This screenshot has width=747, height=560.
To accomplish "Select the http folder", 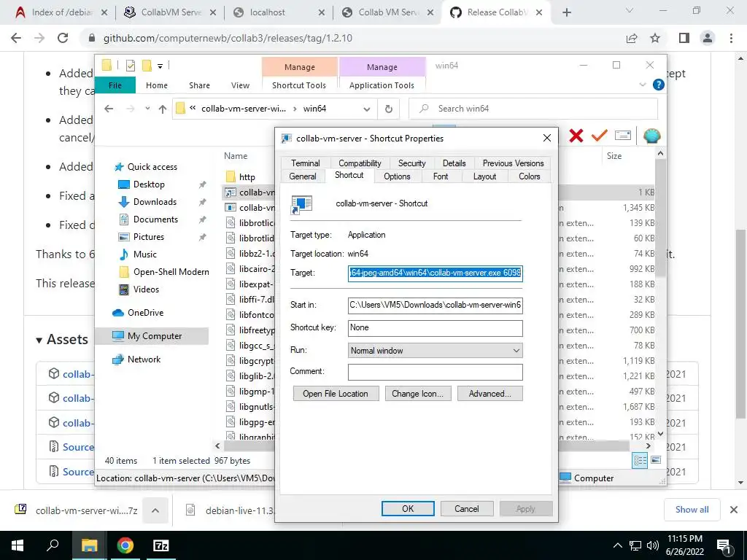I will 247,177.
